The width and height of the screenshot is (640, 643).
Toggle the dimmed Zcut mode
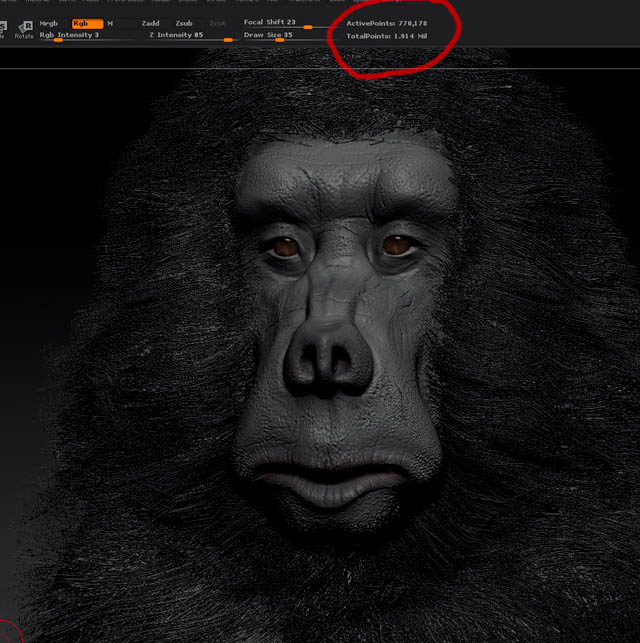[217, 23]
